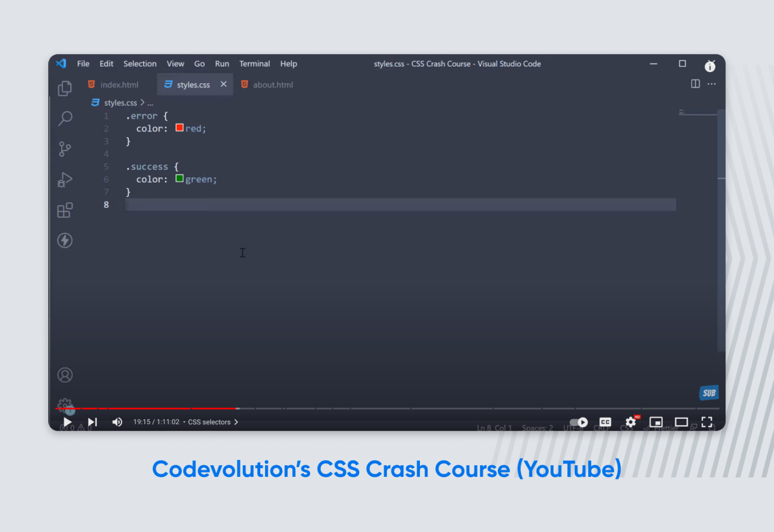Image resolution: width=774 pixels, height=532 pixels.
Task: Click the SUB subscribe button
Action: (709, 393)
